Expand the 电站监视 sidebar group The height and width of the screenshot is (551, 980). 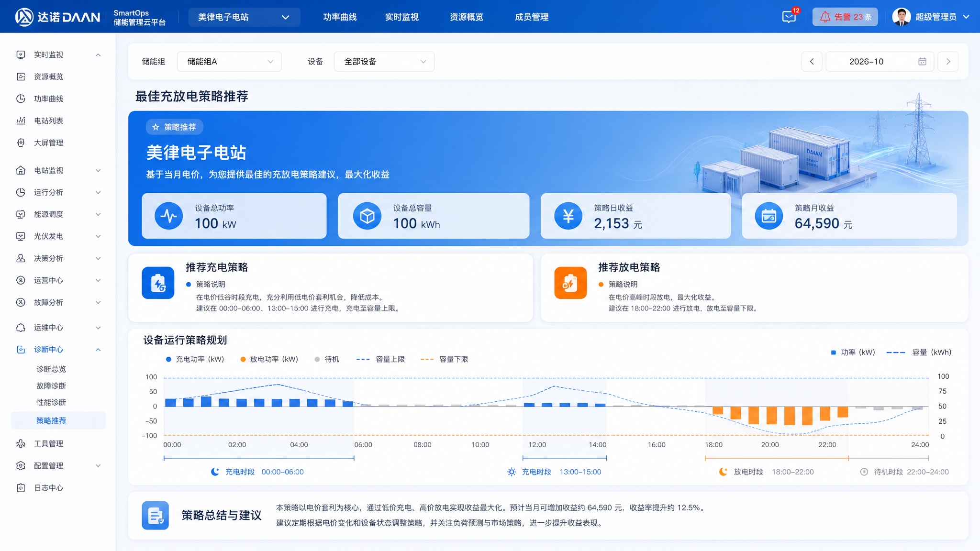tap(58, 170)
